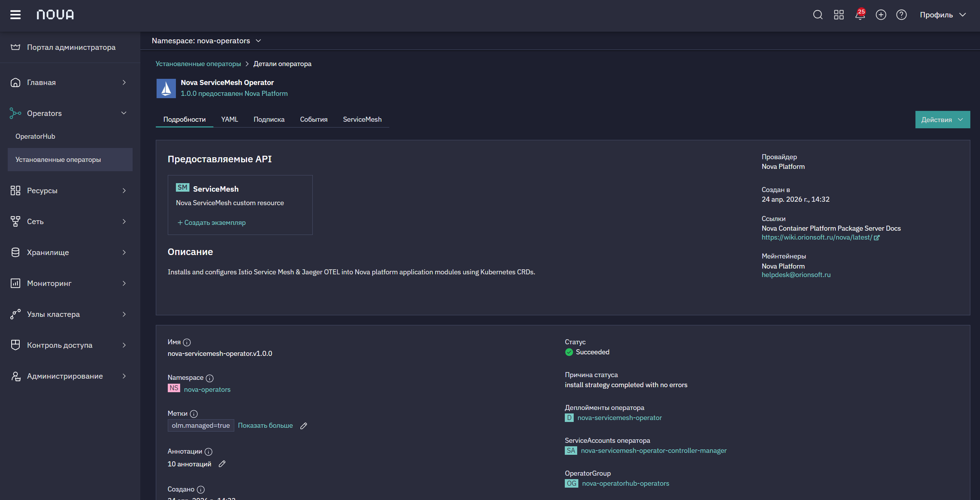
Task: Click info icon next to Имя
Action: pyautogui.click(x=187, y=342)
